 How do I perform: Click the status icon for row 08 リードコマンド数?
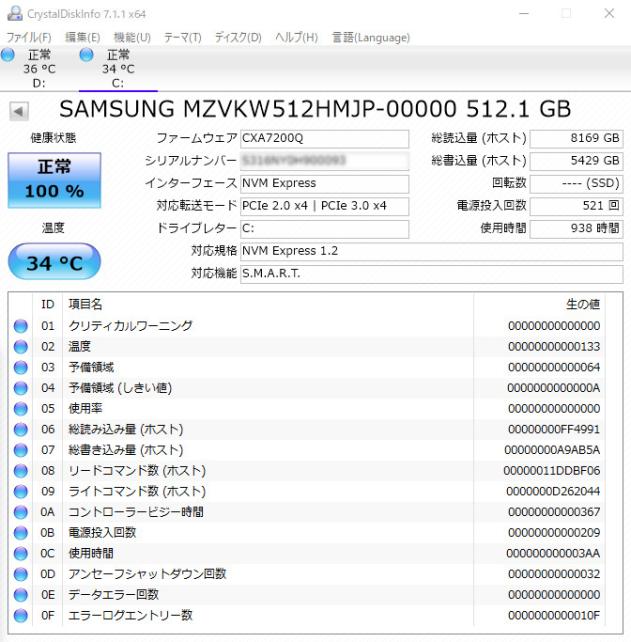(20, 471)
